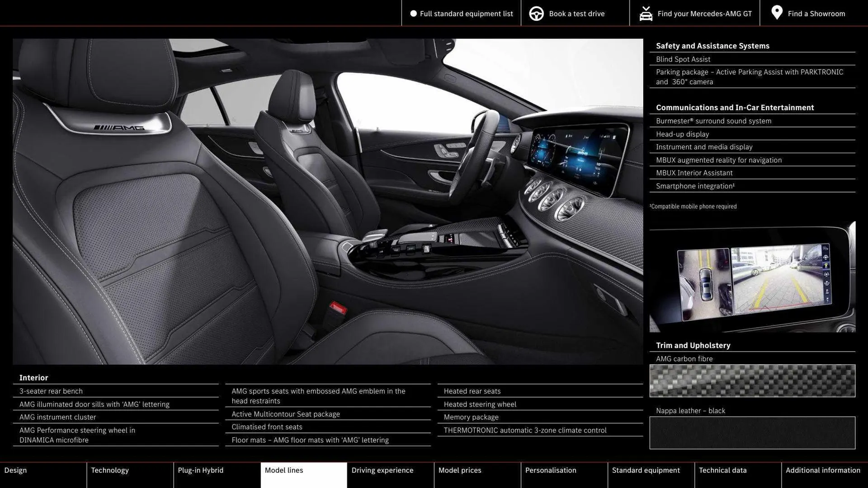View the Model prices section

pos(459,470)
